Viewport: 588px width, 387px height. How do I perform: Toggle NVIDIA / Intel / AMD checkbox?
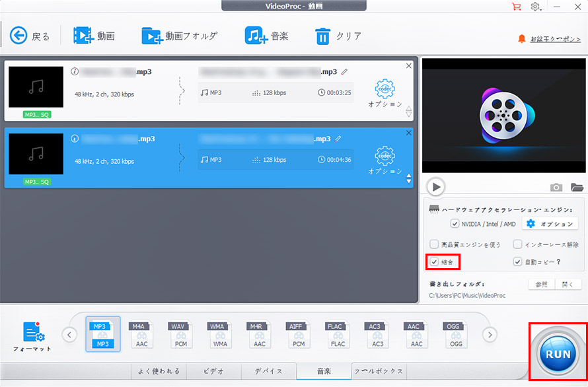click(x=455, y=224)
